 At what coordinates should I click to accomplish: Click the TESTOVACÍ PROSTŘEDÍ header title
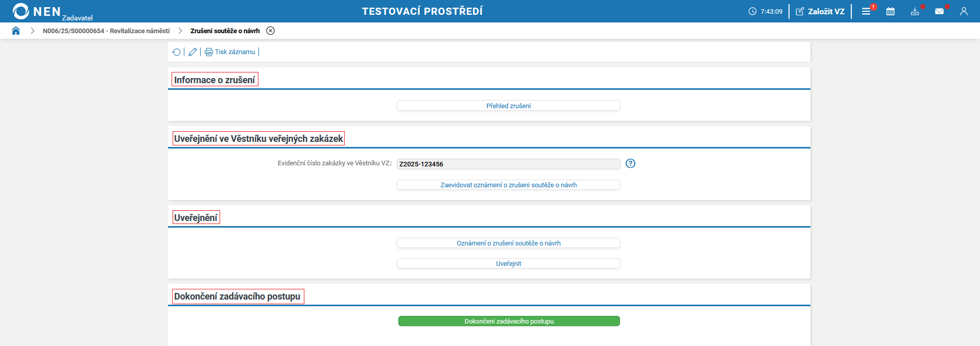[x=422, y=11]
